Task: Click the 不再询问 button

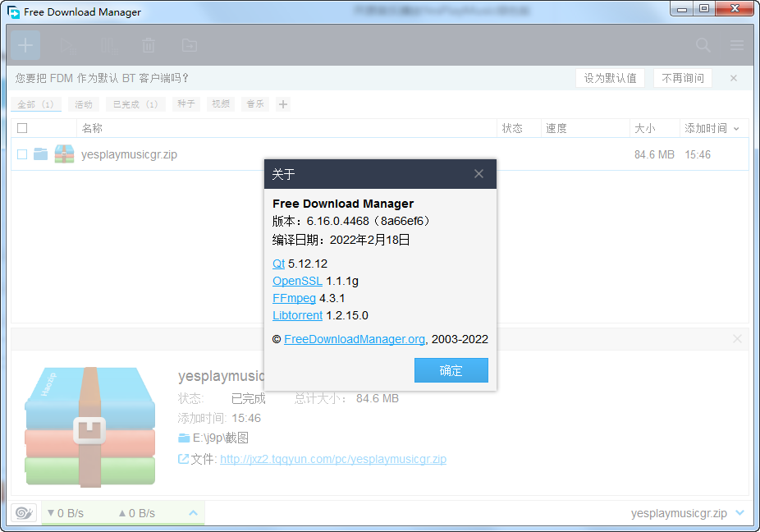Action: (x=683, y=78)
